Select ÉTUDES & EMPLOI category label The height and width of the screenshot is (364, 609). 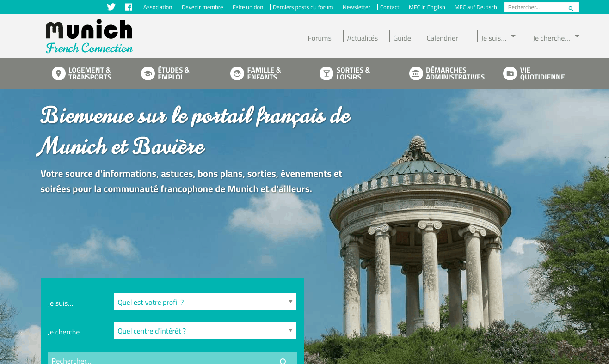173,73
